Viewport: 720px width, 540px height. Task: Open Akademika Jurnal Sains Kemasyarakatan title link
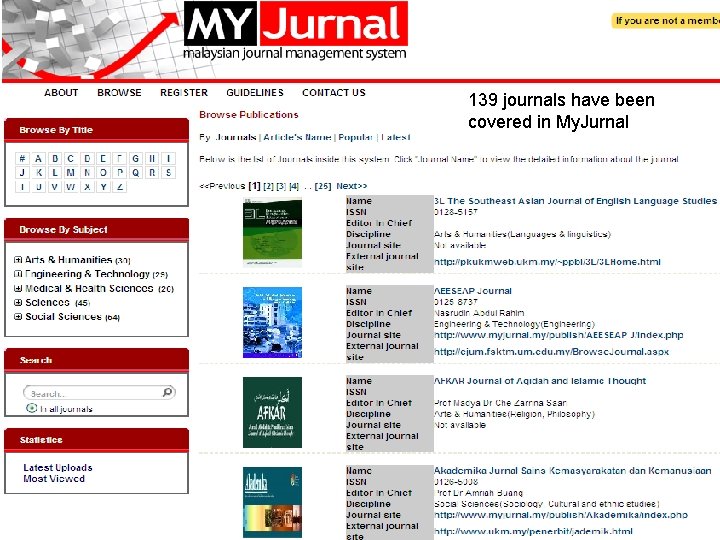point(573,471)
